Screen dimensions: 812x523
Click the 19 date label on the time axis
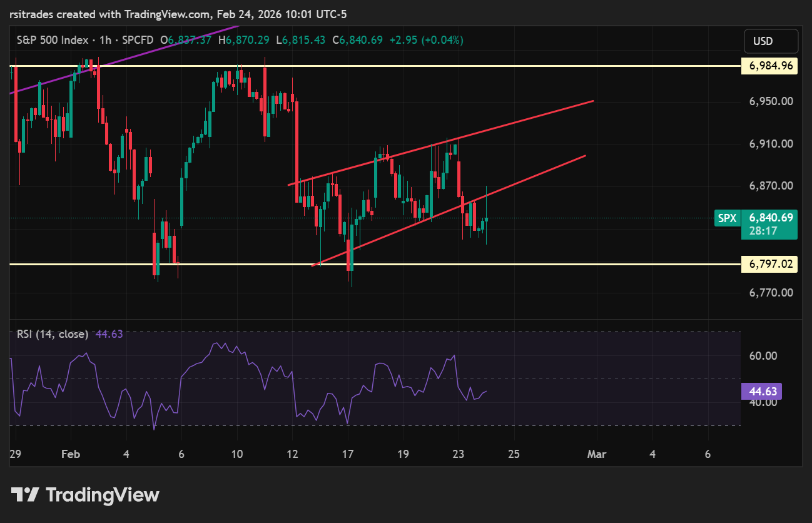pyautogui.click(x=403, y=454)
